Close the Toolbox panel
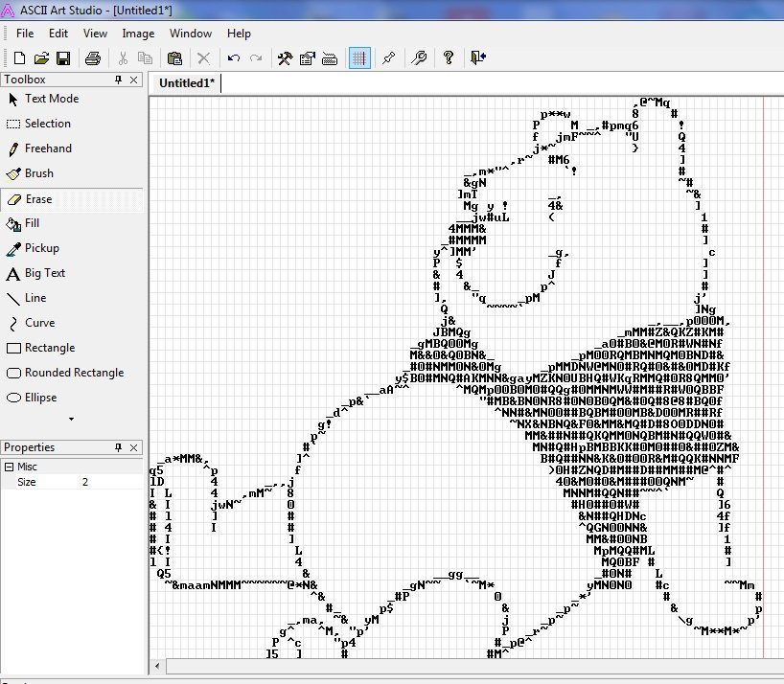Viewport: 784px width, 684px height. [x=134, y=80]
